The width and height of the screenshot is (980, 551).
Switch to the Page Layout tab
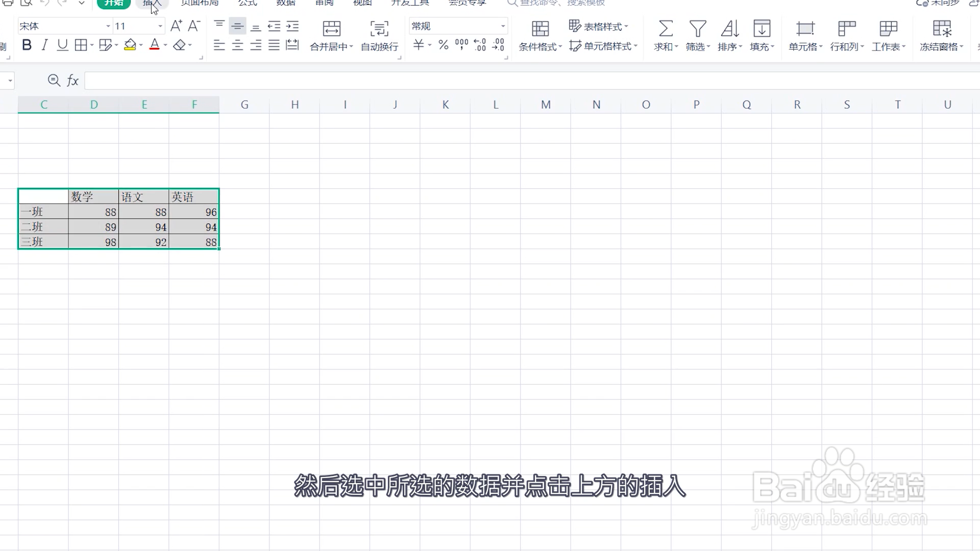(200, 3)
